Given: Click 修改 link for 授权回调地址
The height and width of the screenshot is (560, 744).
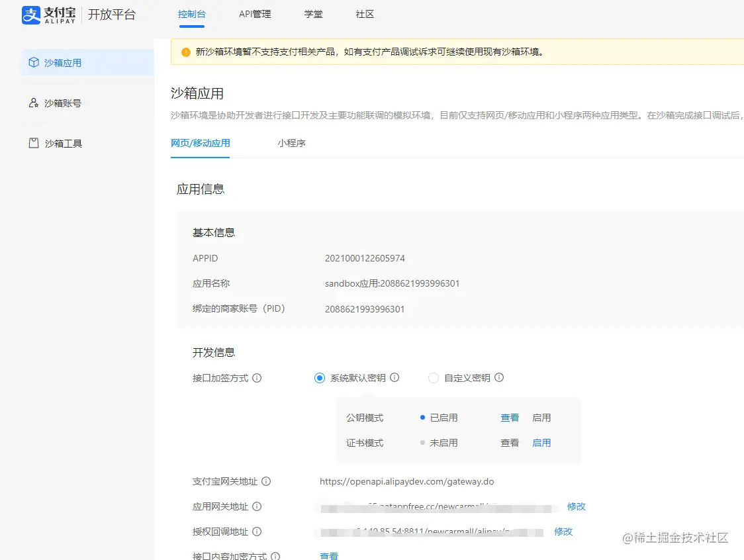Looking at the screenshot, I should click(x=563, y=532).
